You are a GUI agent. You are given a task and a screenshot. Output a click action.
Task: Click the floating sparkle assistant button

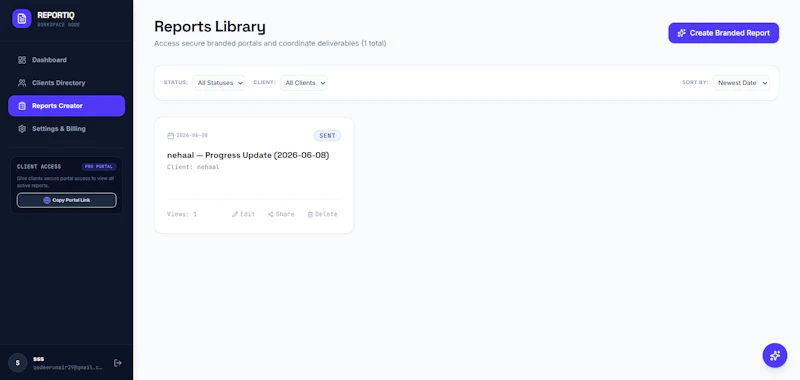774,355
